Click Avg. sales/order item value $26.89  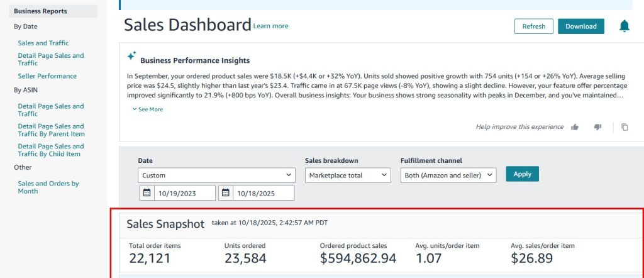(531, 259)
